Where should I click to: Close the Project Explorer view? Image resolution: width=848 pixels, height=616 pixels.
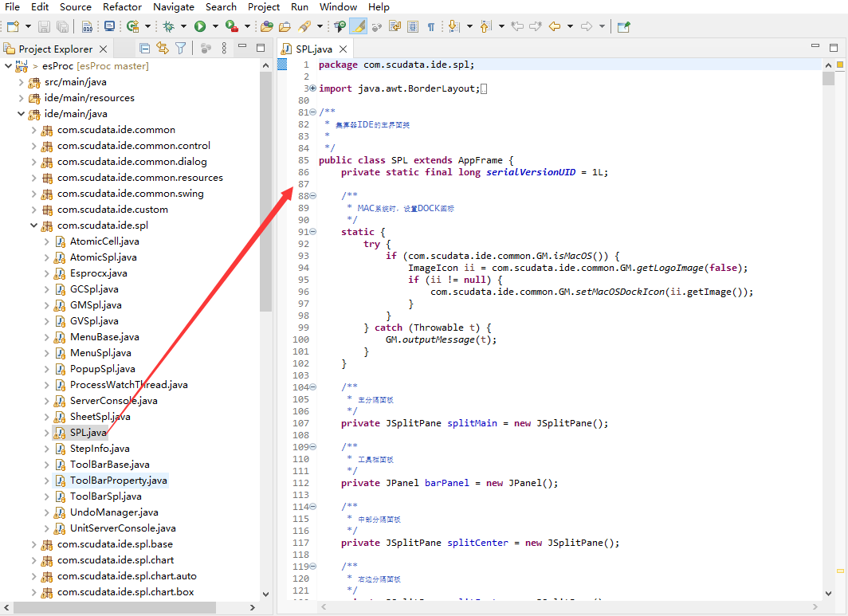pyautogui.click(x=104, y=49)
